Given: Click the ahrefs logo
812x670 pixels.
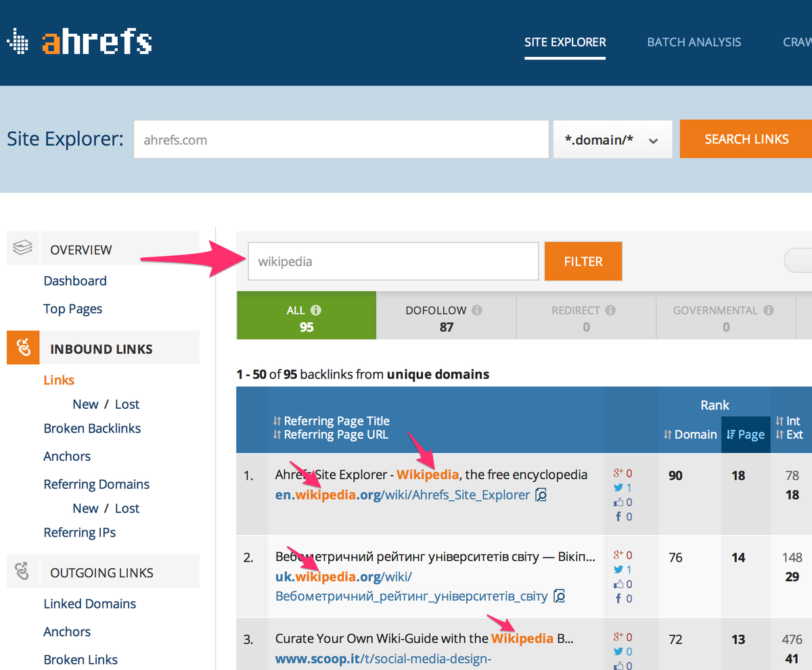Looking at the screenshot, I should click(79, 42).
